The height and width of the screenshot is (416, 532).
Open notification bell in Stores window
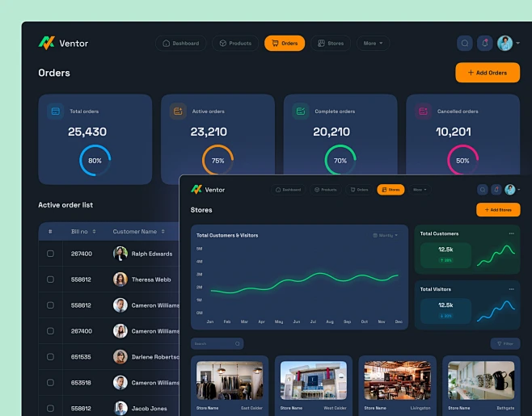(496, 190)
